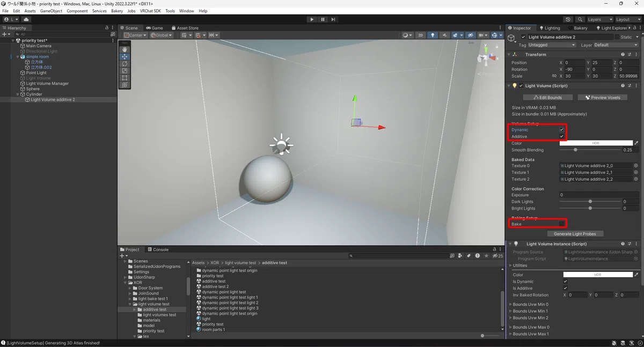644x347 pixels.
Task: Start Play mode with the Play button
Action: [x=312, y=19]
